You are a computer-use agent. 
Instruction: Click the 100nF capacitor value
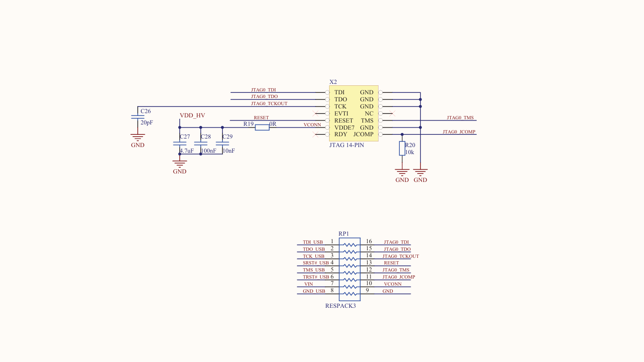pyautogui.click(x=208, y=151)
